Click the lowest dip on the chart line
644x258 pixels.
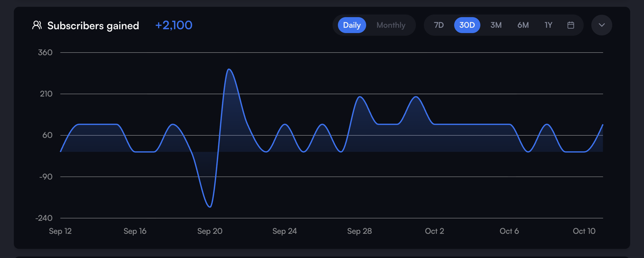click(x=210, y=207)
